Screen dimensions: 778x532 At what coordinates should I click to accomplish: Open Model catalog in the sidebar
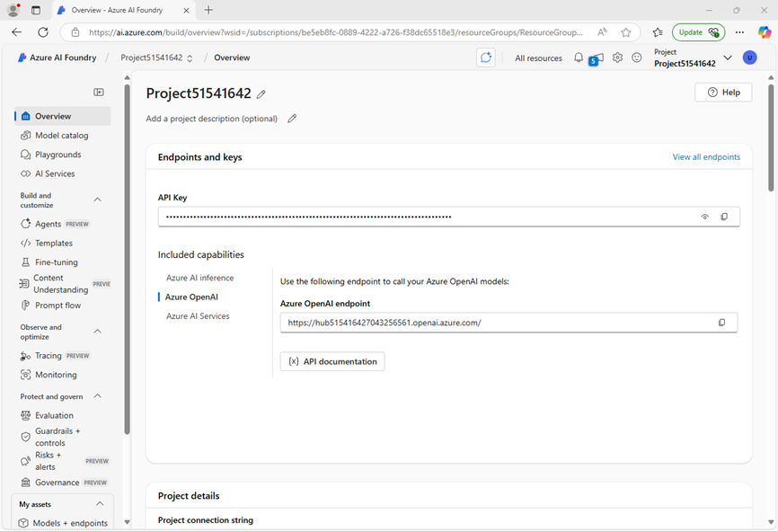[x=63, y=136]
